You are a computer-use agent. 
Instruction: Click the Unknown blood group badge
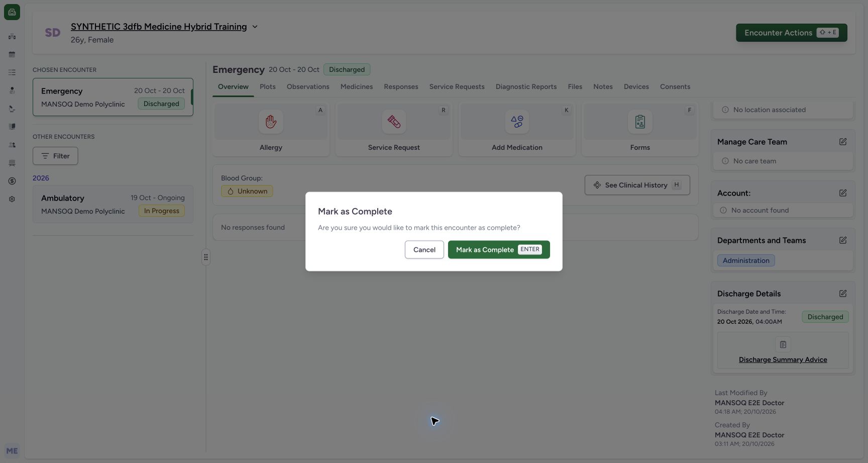pyautogui.click(x=247, y=191)
